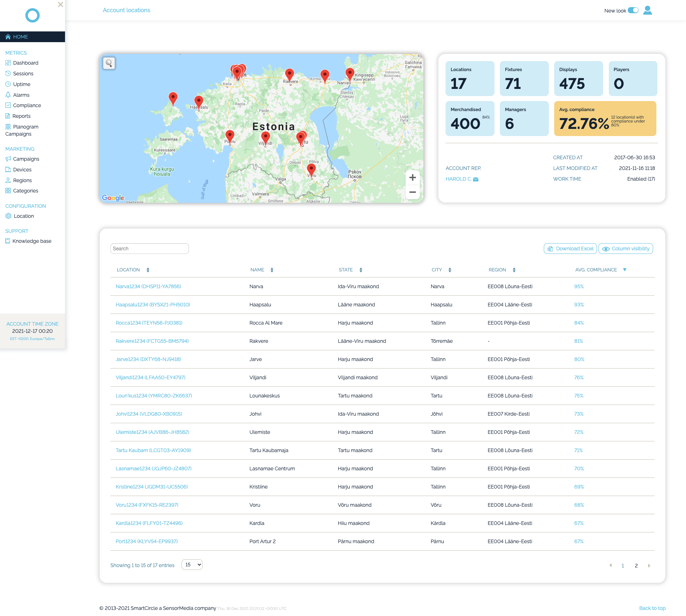Viewport: 686px width, 616px height.
Task: Focus the table Search field
Action: (x=150, y=249)
